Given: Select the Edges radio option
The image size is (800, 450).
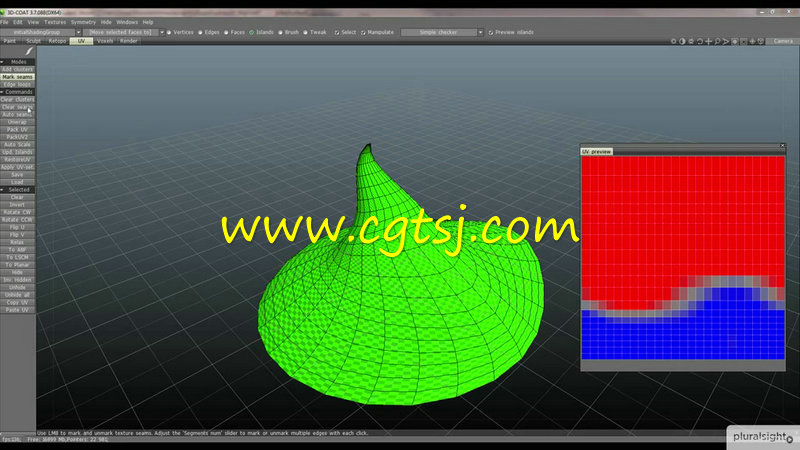Looking at the screenshot, I should pos(200,32).
